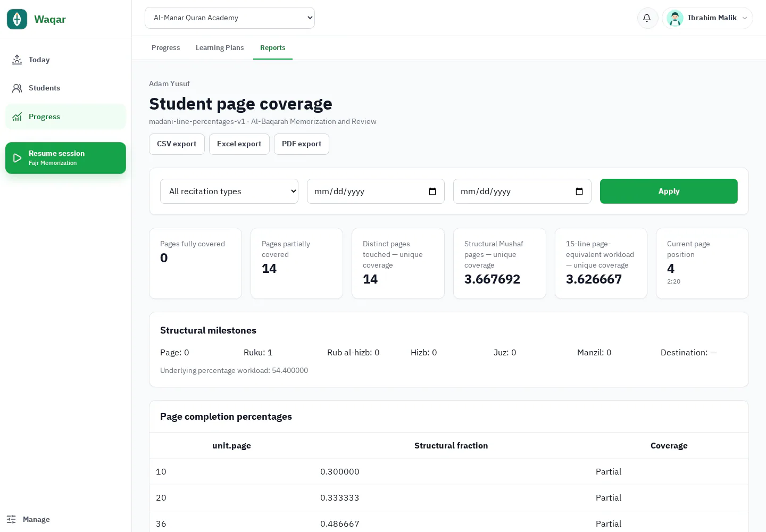Click the Hizb: 0 milestone
Screen dimensions: 766x532
(424, 352)
